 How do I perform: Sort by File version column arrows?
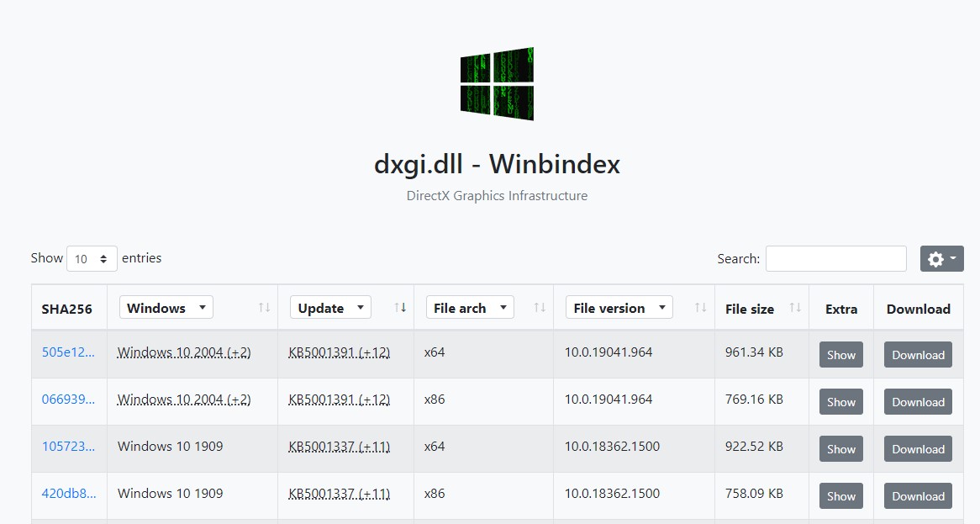point(700,308)
